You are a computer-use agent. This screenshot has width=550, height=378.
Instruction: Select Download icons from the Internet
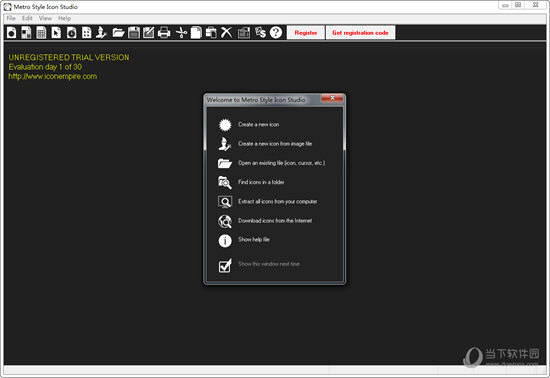(275, 221)
